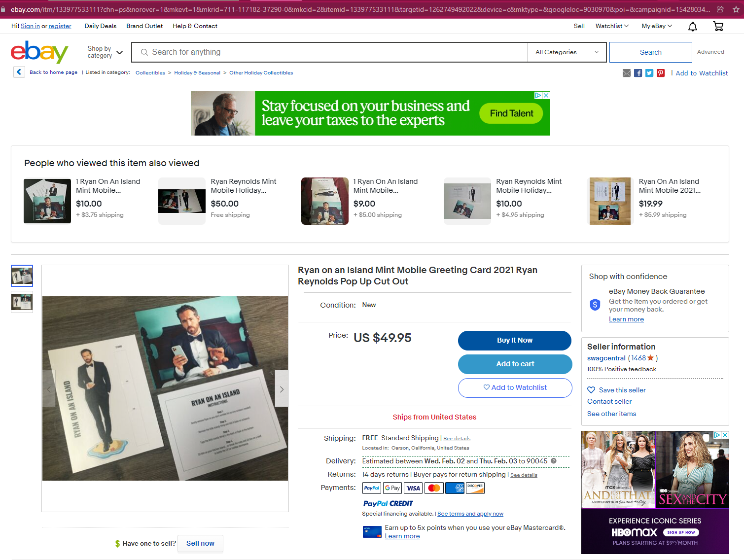
Task: Toggle Add to Watchlist heart button
Action: click(515, 387)
